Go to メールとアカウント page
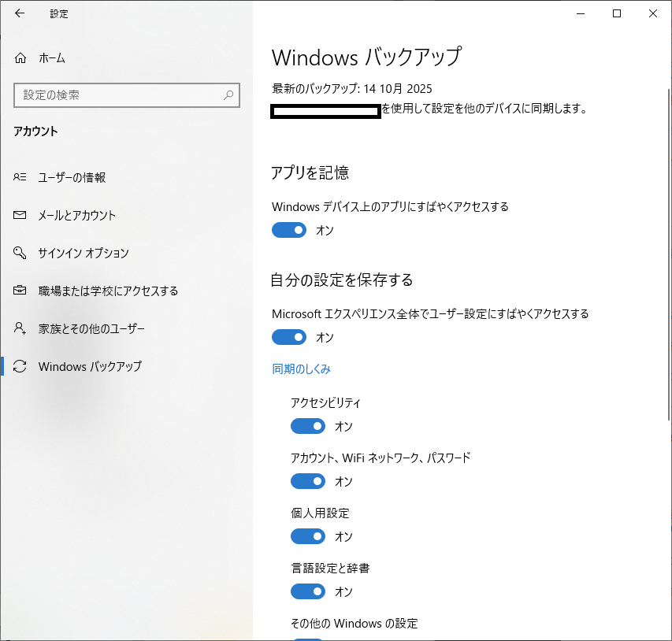This screenshot has height=641, width=672. pyautogui.click(x=77, y=216)
